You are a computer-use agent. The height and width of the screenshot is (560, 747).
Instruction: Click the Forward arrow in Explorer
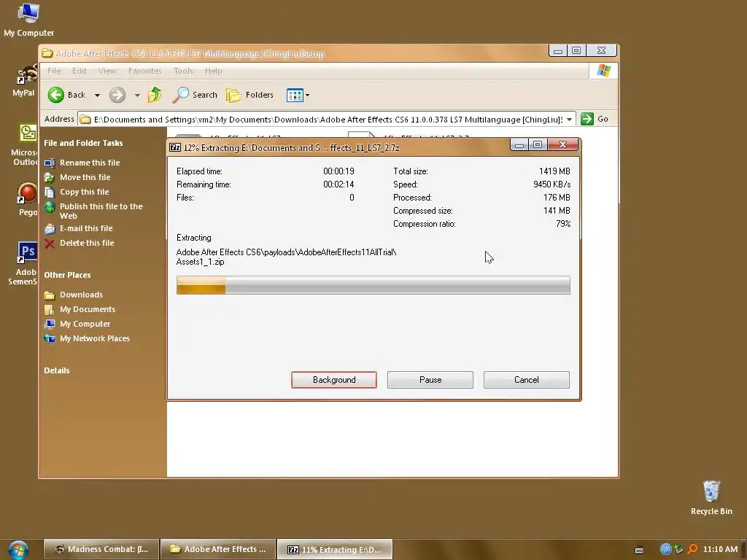click(117, 95)
